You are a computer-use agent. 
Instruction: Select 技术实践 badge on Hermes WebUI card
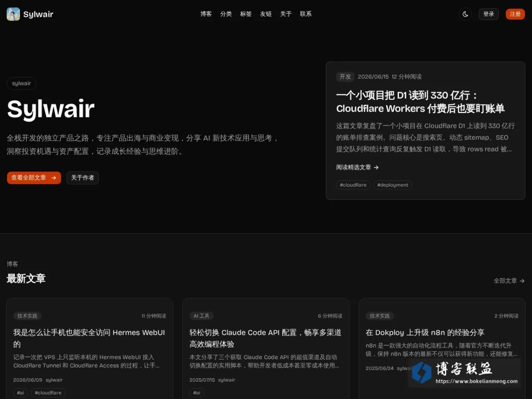pos(27,316)
